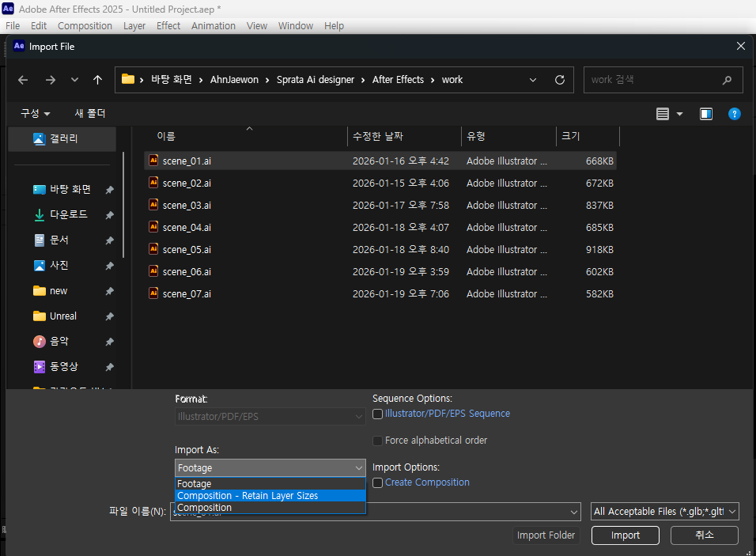756x556 pixels.
Task: Refresh the work folder listing
Action: [559, 80]
